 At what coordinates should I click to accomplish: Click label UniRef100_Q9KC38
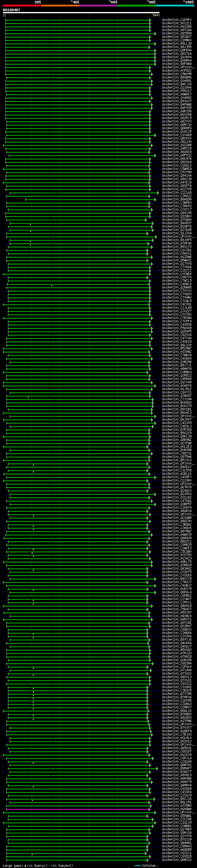[177, 437]
